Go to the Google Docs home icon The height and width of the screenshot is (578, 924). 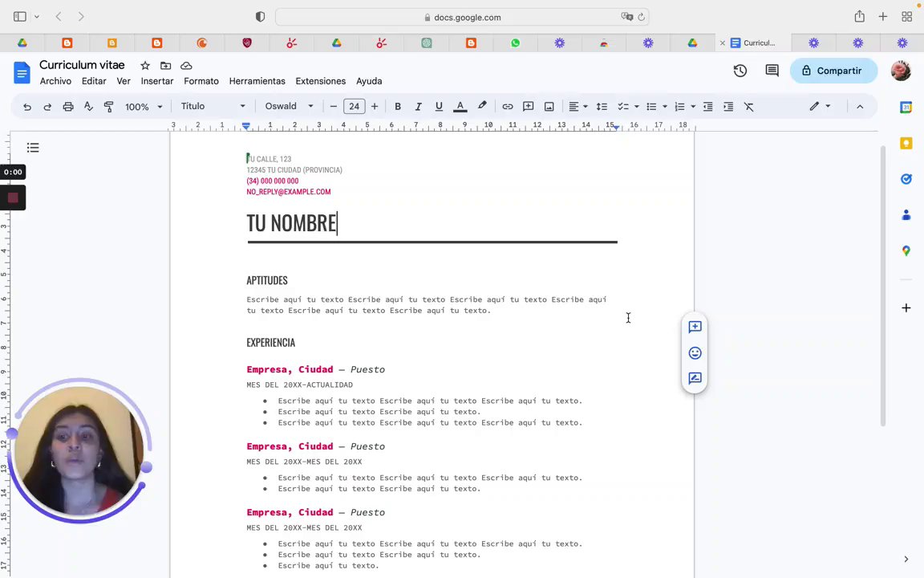(x=22, y=72)
